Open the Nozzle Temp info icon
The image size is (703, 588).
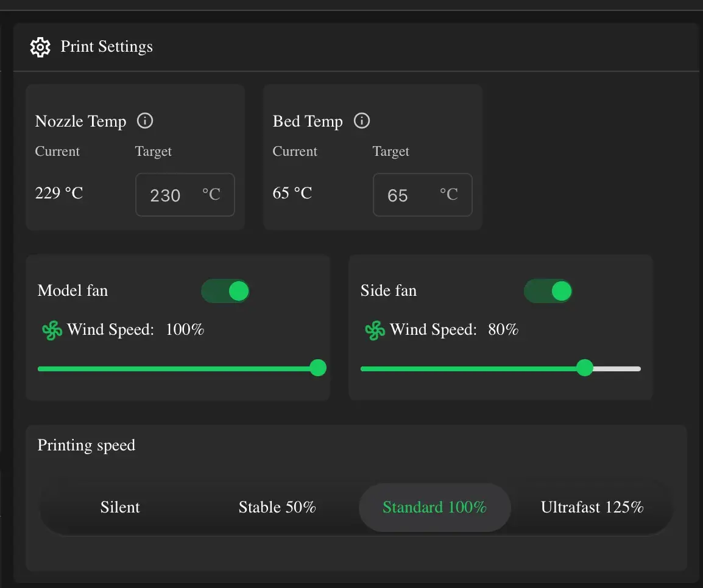point(145,121)
